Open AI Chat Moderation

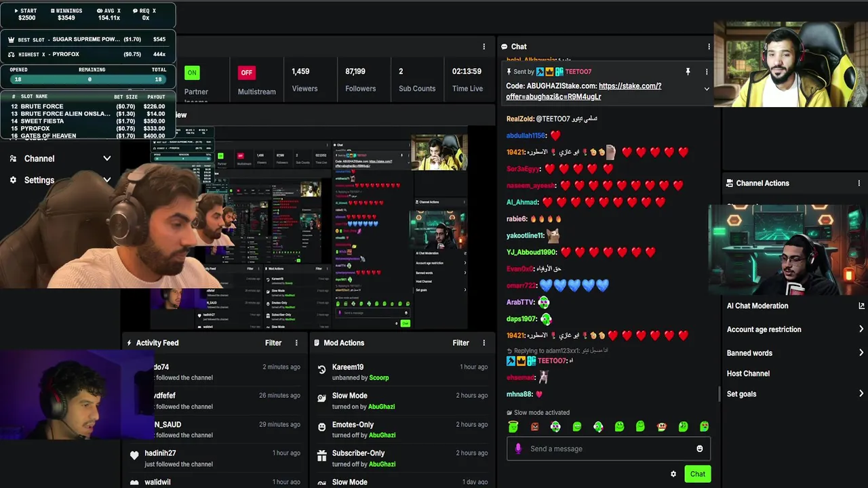(757, 306)
